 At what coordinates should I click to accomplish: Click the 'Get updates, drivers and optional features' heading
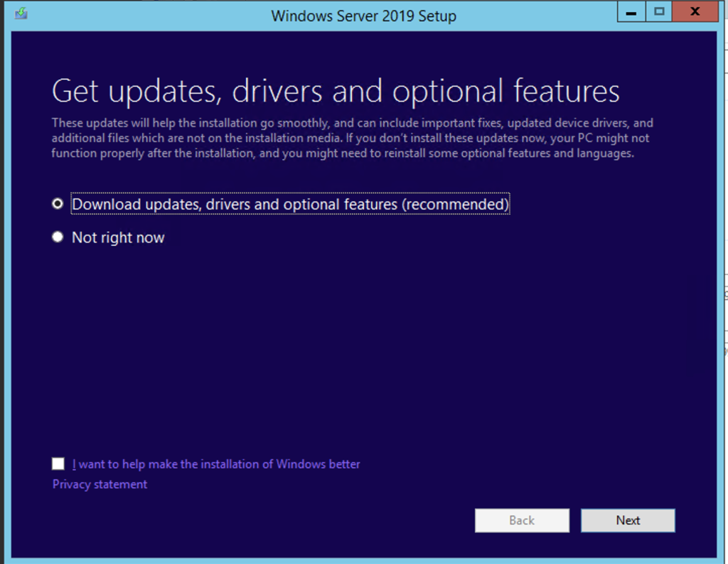pos(336,91)
